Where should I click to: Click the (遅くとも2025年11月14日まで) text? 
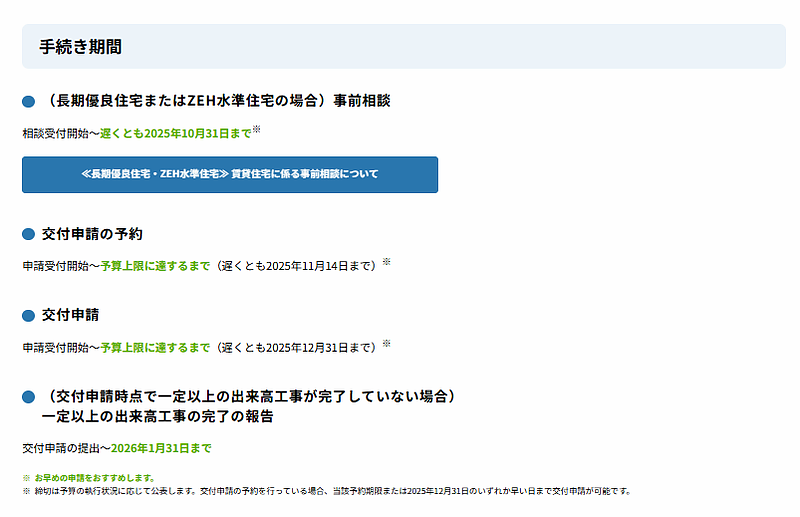tap(297, 266)
